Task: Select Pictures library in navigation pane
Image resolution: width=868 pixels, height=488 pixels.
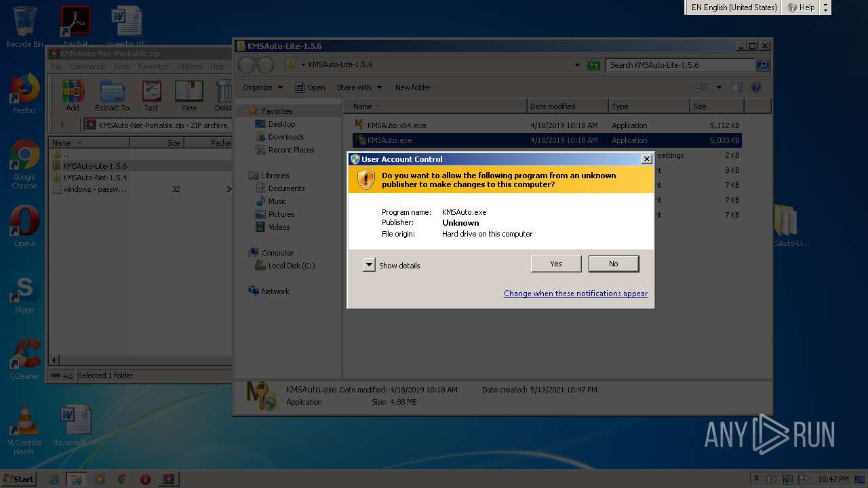Action: pyautogui.click(x=281, y=214)
